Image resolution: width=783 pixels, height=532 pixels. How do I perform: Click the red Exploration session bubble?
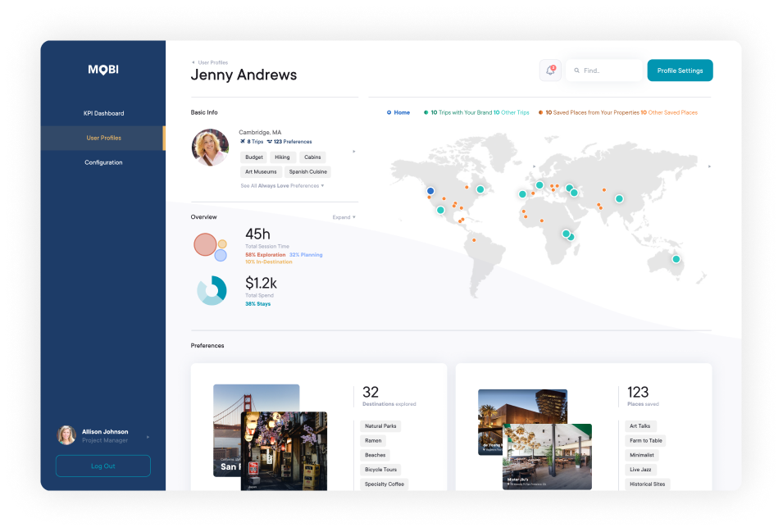pyautogui.click(x=204, y=244)
